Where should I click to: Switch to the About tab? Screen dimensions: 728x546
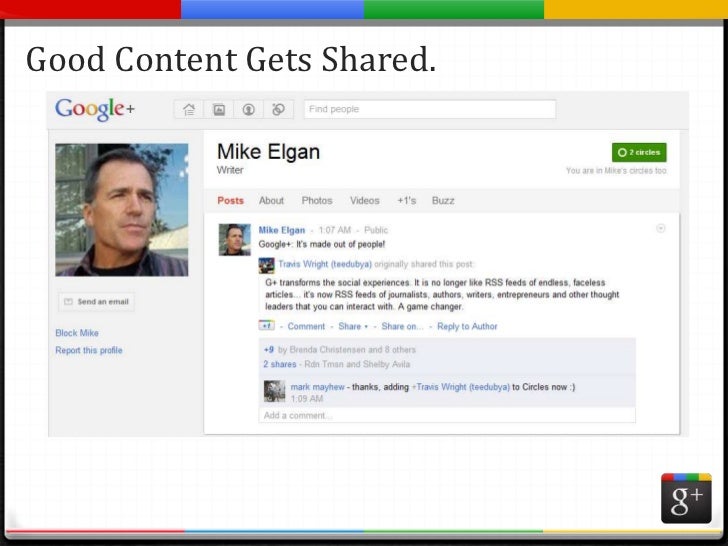coord(271,201)
